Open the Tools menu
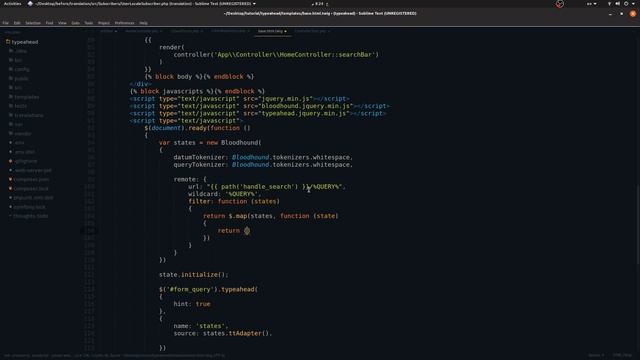This screenshot has width=640, height=360. [89, 23]
